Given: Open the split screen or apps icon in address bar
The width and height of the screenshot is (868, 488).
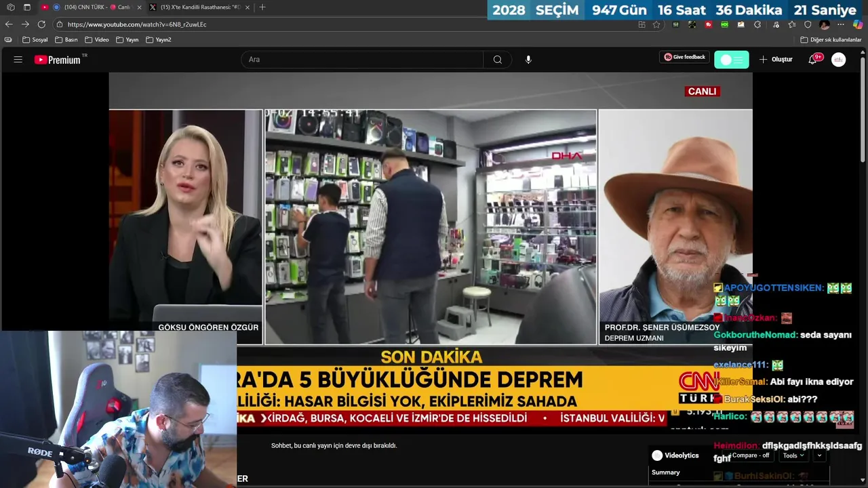Looking at the screenshot, I should 642,24.
